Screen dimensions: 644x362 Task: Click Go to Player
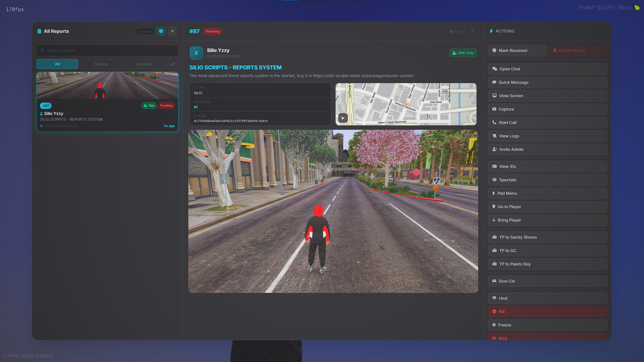548,207
